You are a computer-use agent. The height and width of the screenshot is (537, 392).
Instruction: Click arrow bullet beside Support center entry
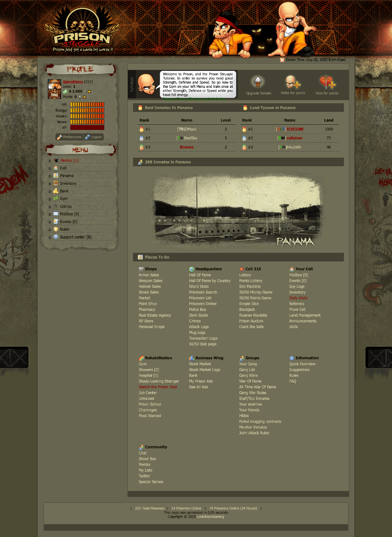click(50, 237)
